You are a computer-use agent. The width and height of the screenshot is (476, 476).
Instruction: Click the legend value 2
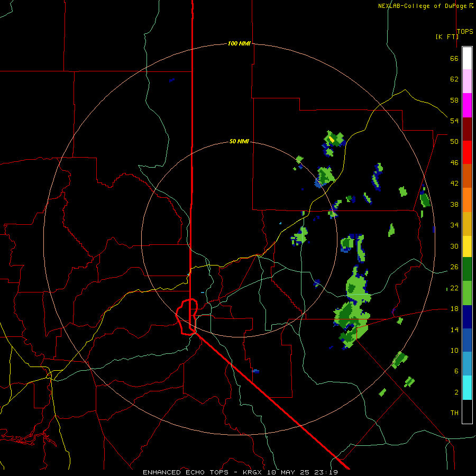click(x=456, y=392)
